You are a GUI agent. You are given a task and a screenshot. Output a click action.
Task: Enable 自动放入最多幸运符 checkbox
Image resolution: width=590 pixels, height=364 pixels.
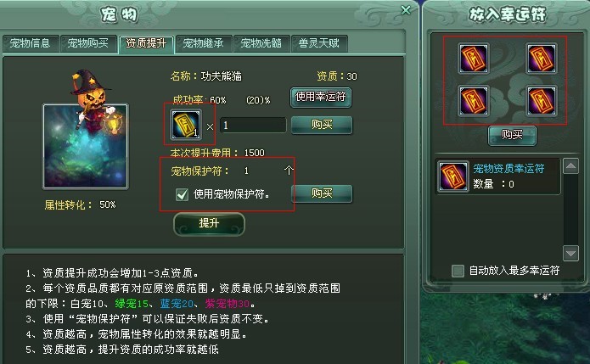458,271
